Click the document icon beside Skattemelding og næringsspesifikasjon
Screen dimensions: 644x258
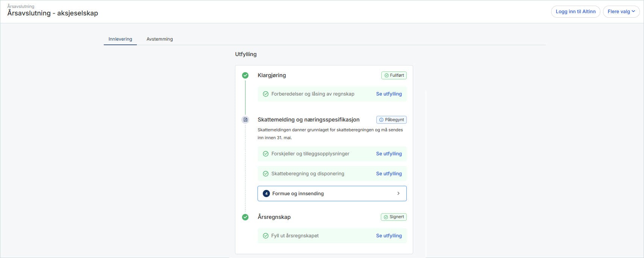point(245,120)
